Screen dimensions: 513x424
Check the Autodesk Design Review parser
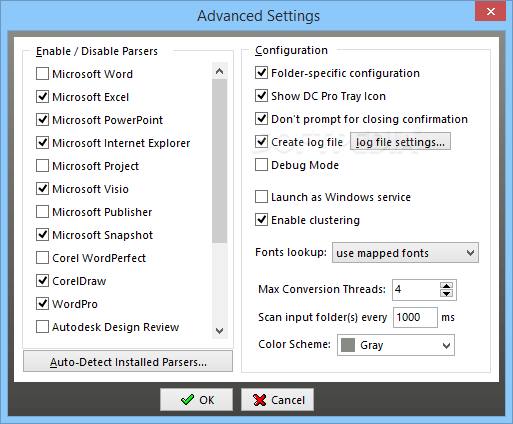pos(42,327)
